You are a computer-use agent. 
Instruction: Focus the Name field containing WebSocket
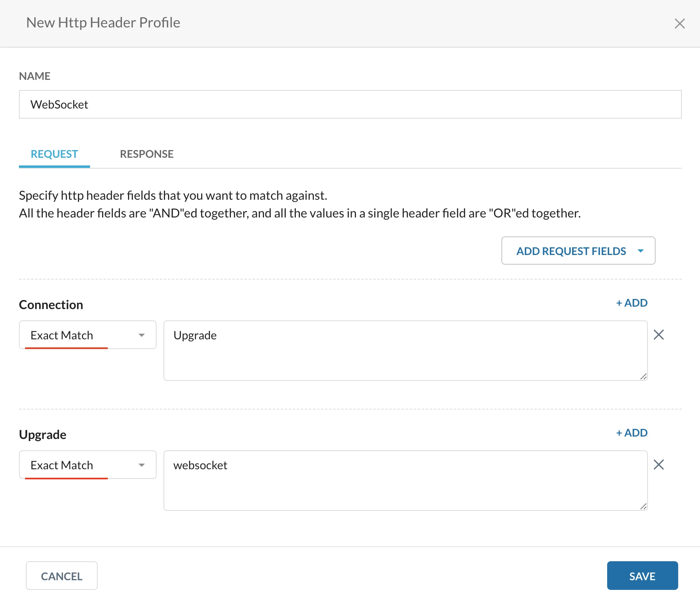[350, 105]
